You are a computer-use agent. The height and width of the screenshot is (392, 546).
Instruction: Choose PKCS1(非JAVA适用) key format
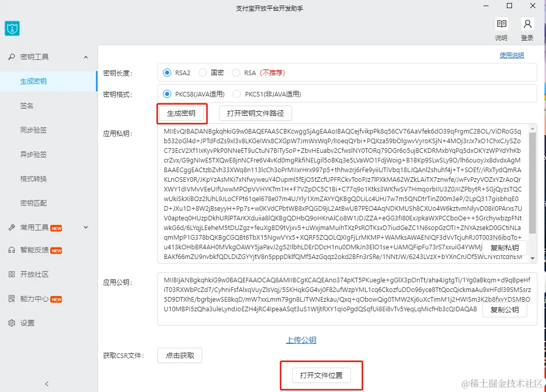coord(237,94)
